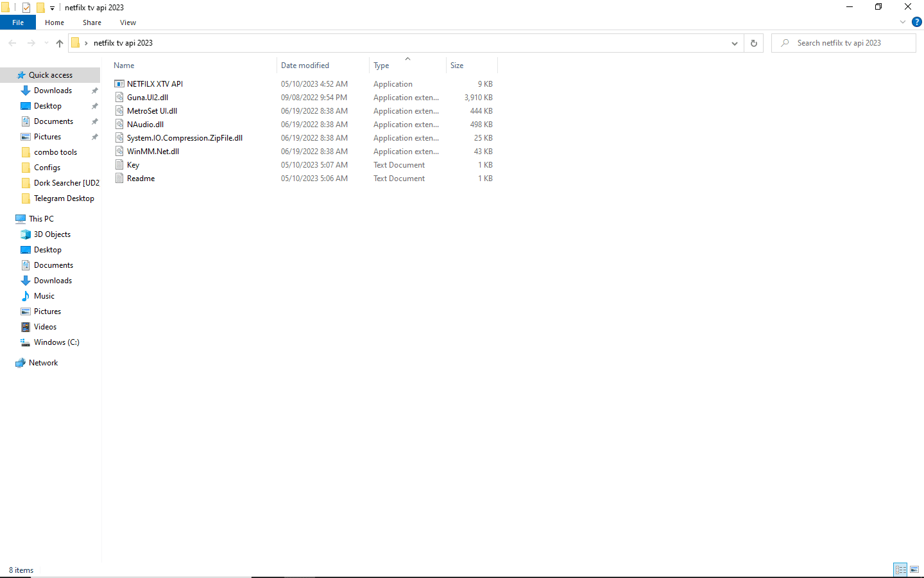
Task: Switch to the View ribbon tab
Action: click(128, 22)
